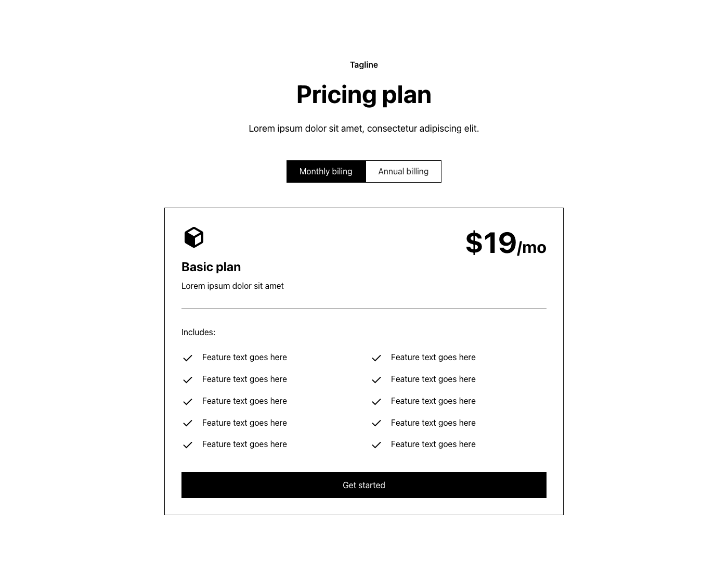Viewport: 728px width, 573px height.
Task: Click last checkmark icon in right feature column
Action: [376, 444]
